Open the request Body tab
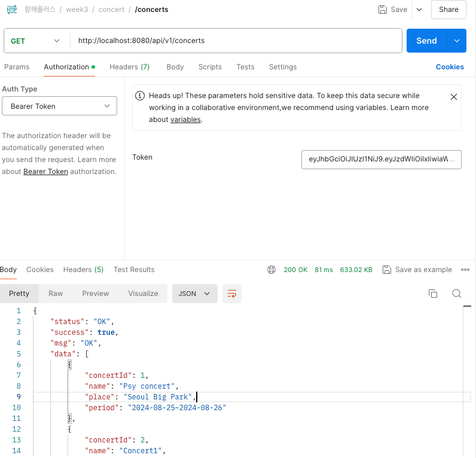 [x=175, y=67]
